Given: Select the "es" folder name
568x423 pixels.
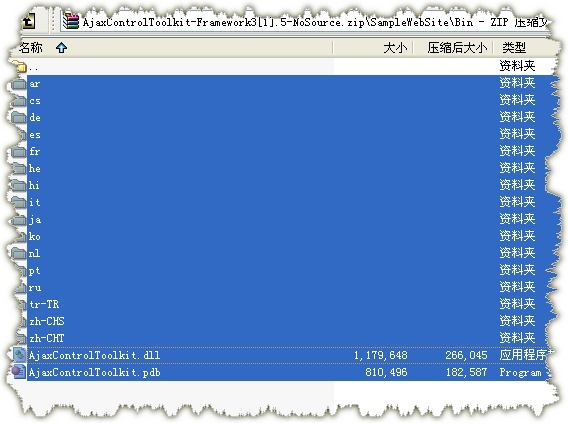Looking at the screenshot, I should pos(35,135).
